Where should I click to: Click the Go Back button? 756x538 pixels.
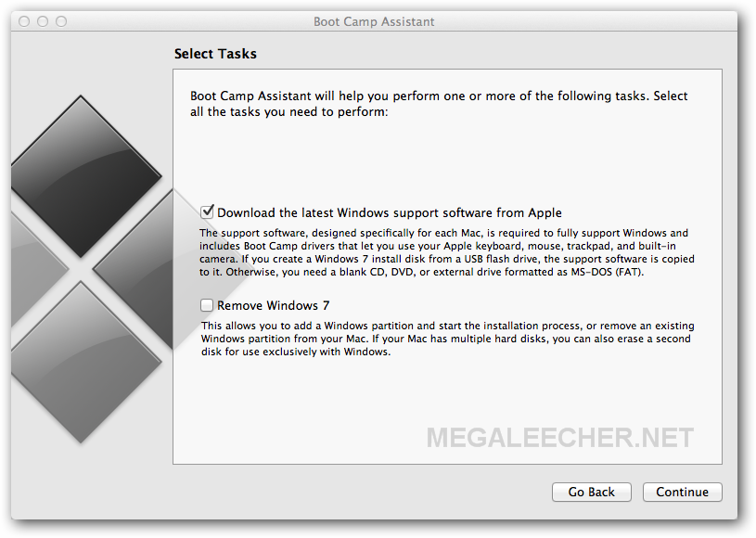coord(592,492)
